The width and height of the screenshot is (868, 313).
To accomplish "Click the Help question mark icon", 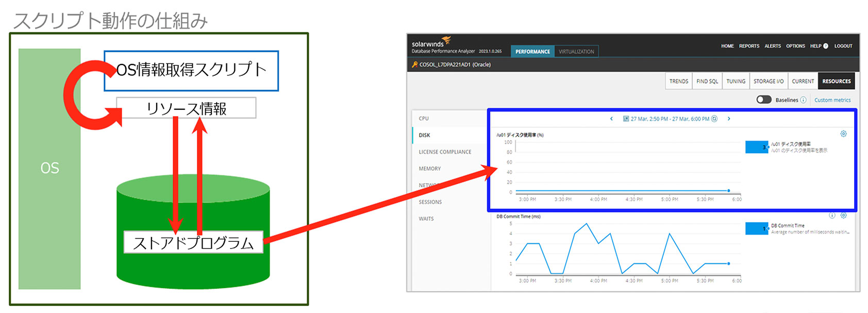I will pyautogui.click(x=825, y=46).
